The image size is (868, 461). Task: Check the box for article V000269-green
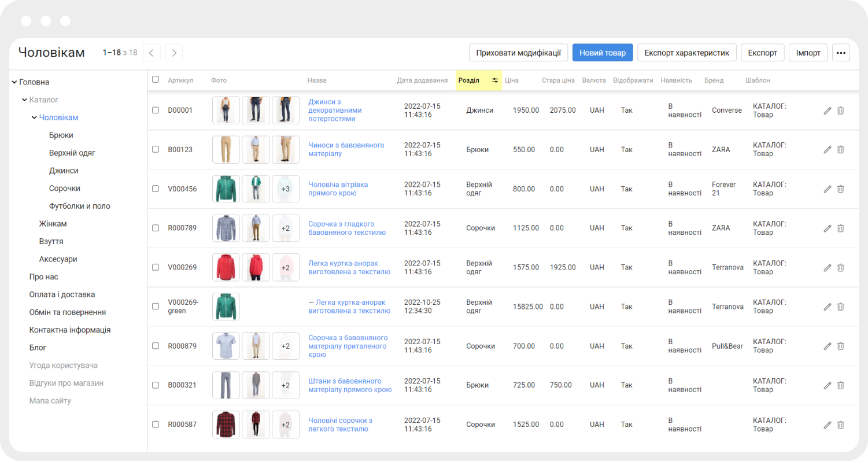156,307
